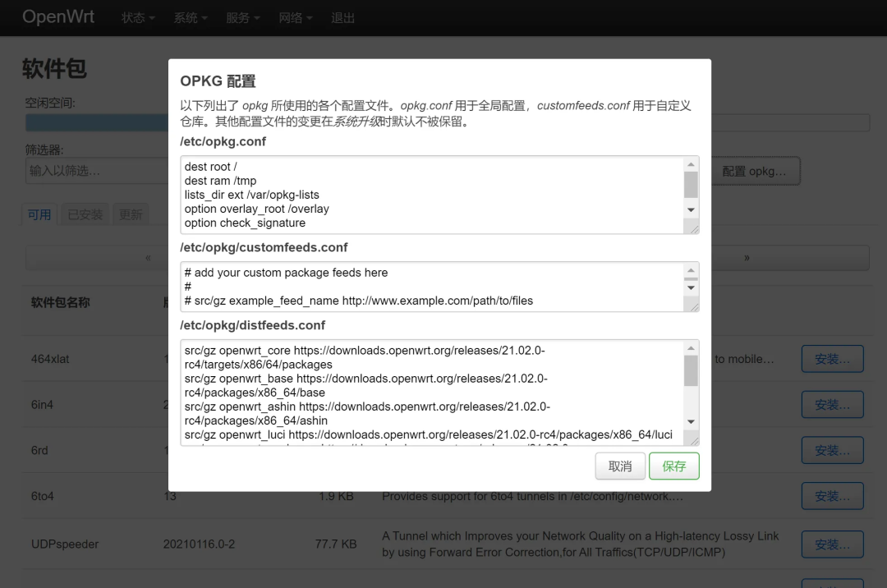Open the 网络 menu
Viewport: 887px width, 588px height.
(x=296, y=18)
